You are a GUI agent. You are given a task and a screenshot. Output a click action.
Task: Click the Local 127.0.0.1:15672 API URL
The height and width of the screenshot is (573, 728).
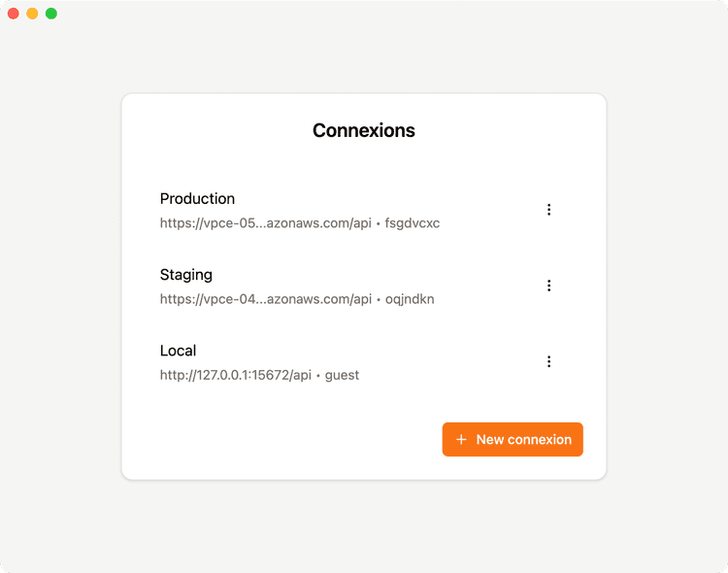(x=236, y=375)
